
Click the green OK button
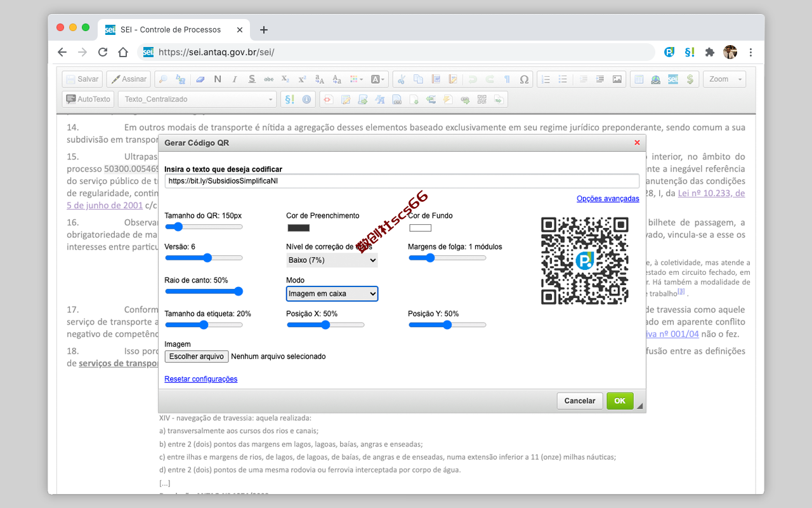click(x=620, y=401)
